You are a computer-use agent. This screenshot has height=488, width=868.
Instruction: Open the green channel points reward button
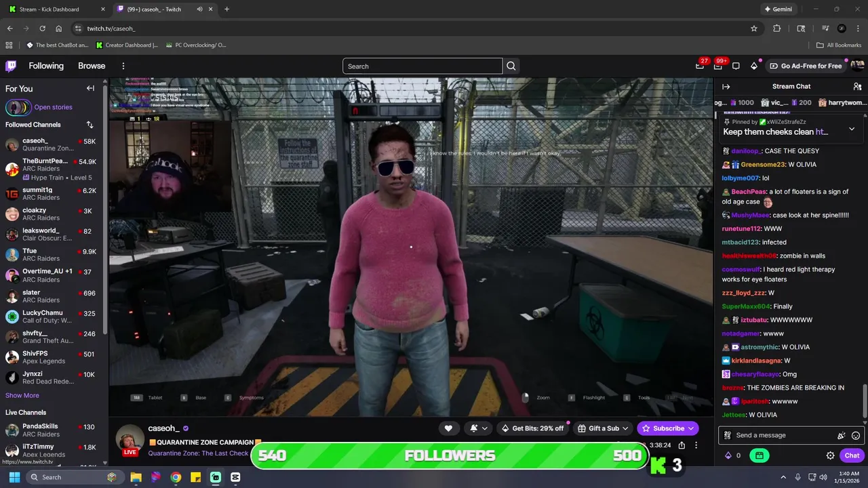pyautogui.click(x=759, y=455)
